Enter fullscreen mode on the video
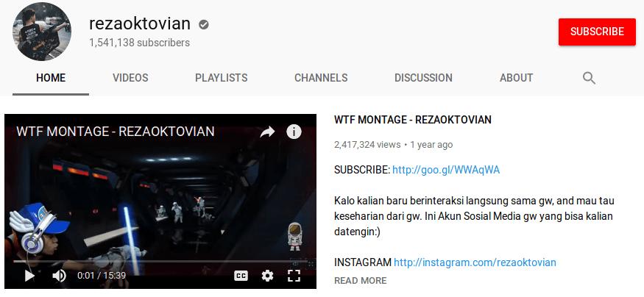The image size is (644, 297). click(294, 276)
